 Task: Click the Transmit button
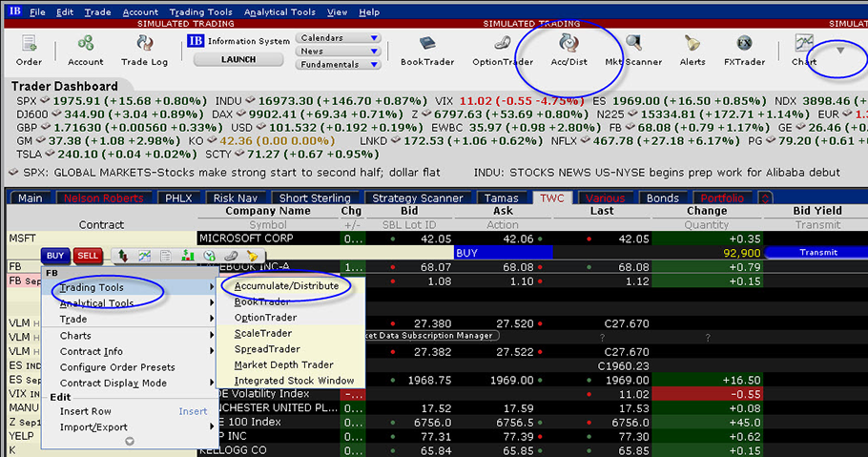click(x=818, y=252)
